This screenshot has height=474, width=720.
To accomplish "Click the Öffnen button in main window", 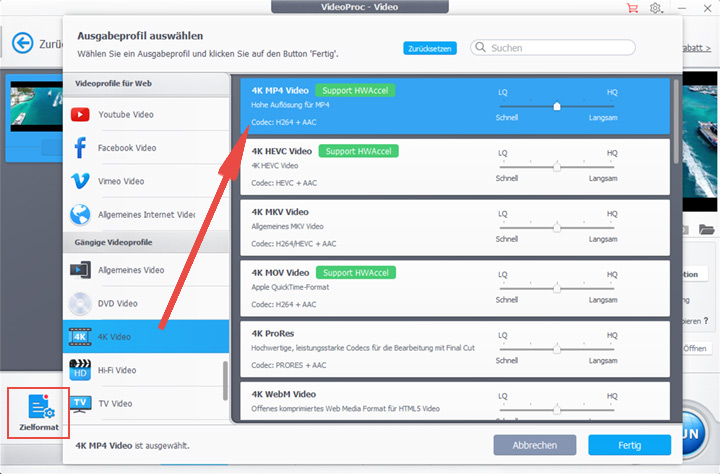I will [x=696, y=348].
